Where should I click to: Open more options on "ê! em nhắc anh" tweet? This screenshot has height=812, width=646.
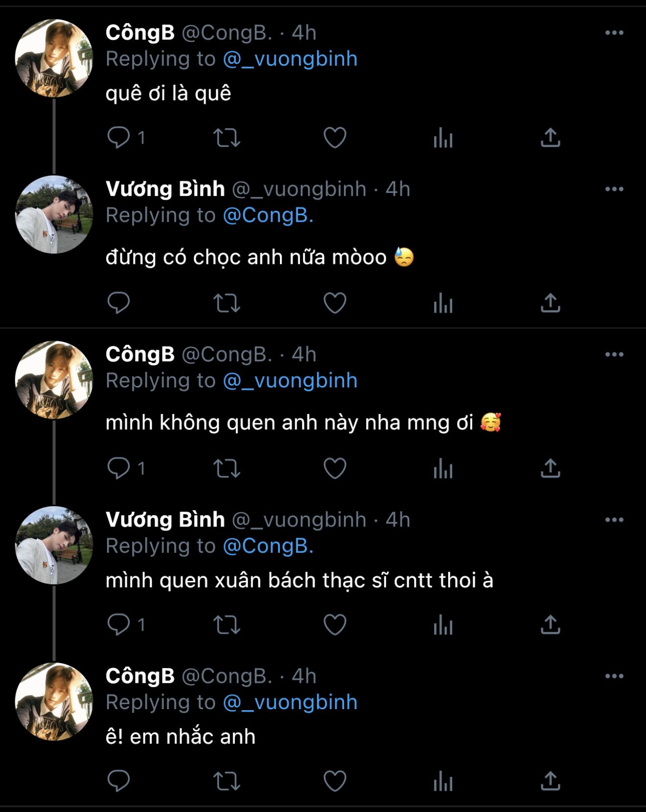[x=614, y=676]
